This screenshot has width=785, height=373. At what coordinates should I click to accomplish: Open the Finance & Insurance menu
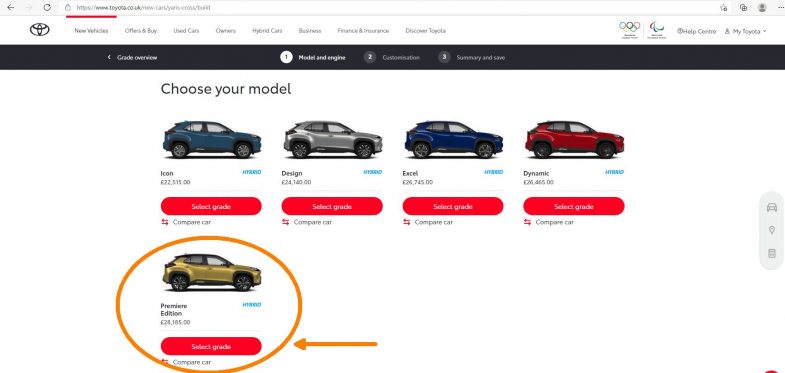[363, 31]
